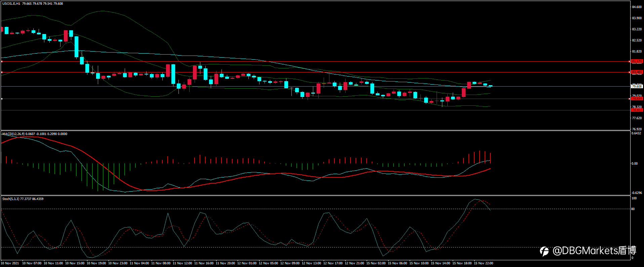Click the 78.830 red price level tag

637,99
